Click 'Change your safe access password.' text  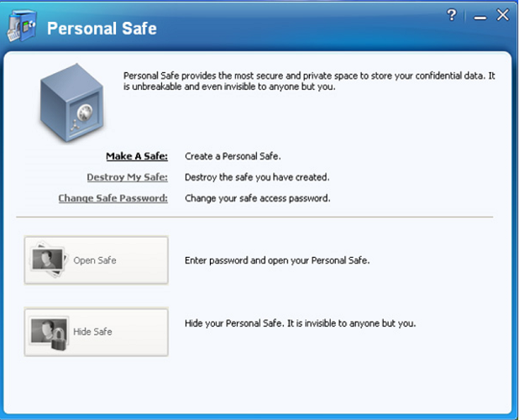[x=258, y=198]
